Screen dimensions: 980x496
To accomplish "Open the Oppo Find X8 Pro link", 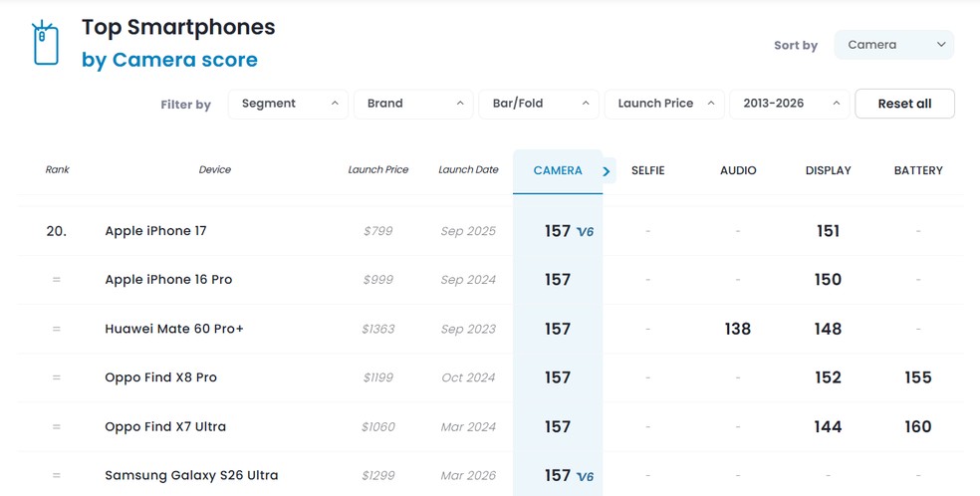I will [x=160, y=377].
